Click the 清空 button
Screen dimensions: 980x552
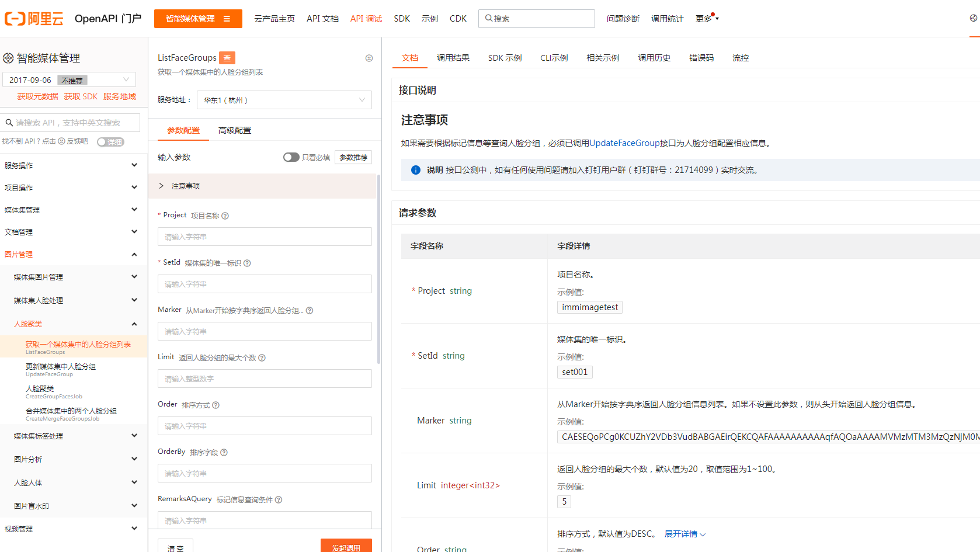[175, 546]
